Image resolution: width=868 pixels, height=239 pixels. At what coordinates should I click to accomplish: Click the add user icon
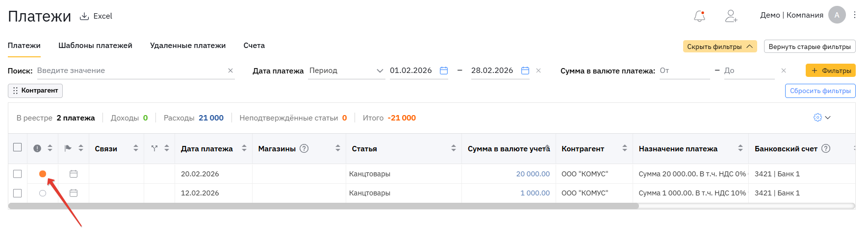(731, 16)
